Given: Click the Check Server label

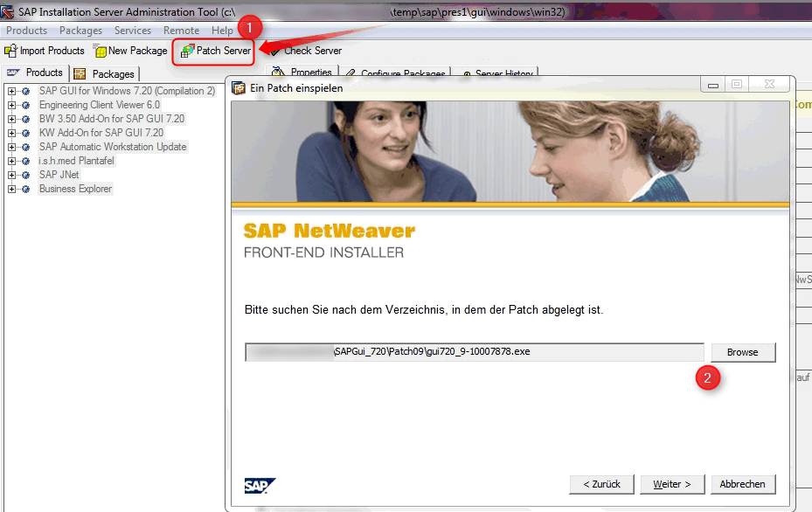Looking at the screenshot, I should coord(313,51).
